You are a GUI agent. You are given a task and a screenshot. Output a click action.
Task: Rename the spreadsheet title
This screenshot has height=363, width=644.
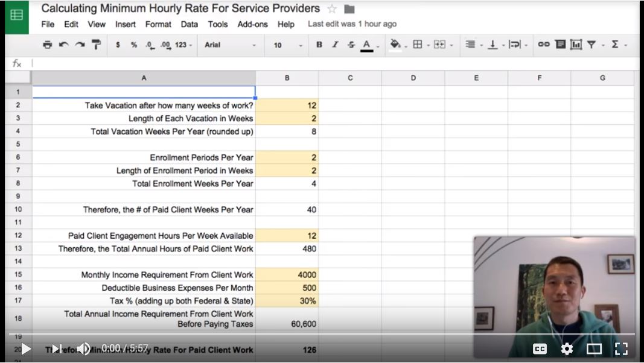(x=181, y=8)
